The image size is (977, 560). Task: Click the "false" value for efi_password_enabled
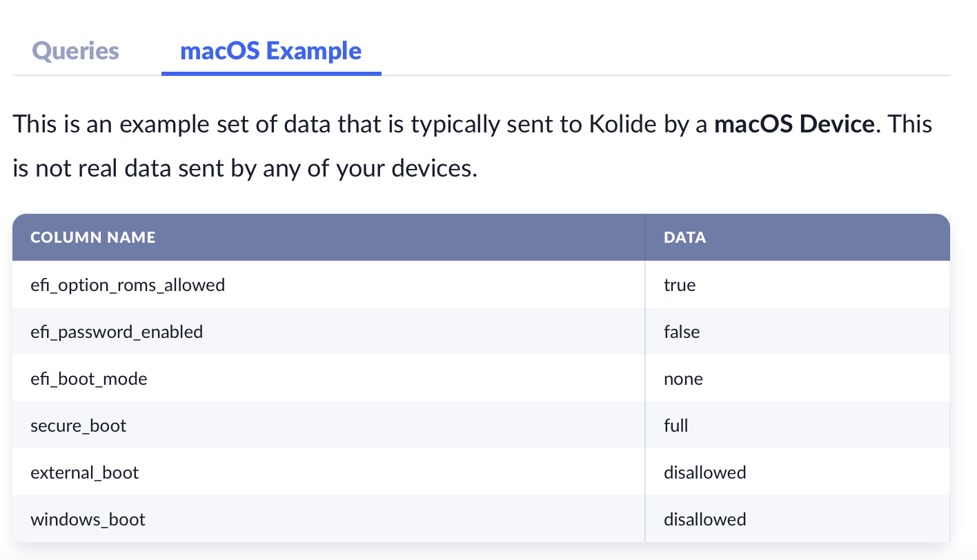pos(682,332)
